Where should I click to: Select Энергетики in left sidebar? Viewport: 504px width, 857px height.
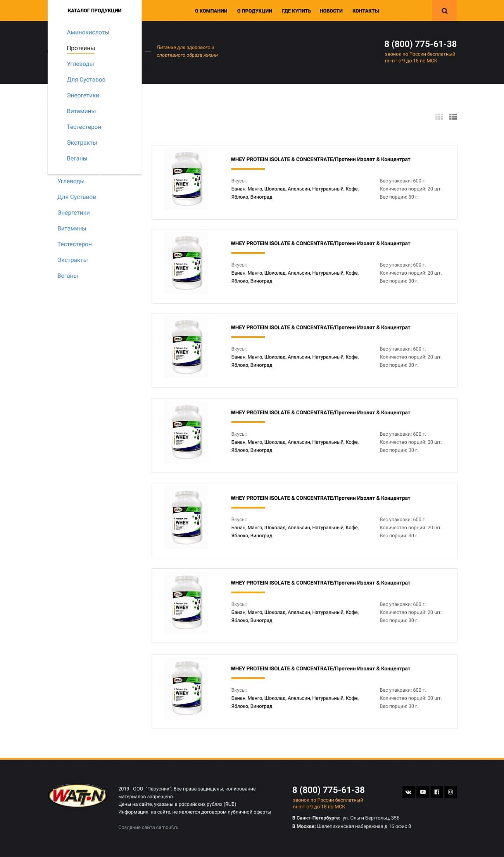(74, 213)
